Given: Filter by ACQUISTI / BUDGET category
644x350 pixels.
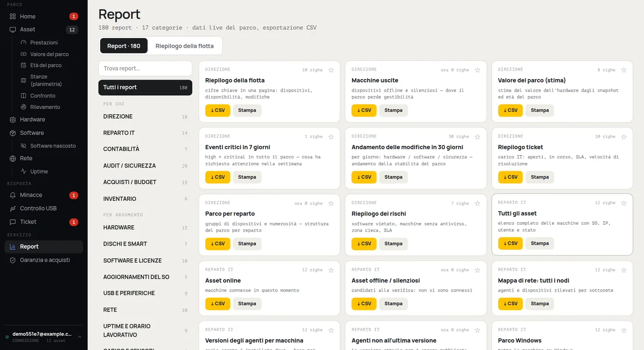Looking at the screenshot, I should 145,182.
